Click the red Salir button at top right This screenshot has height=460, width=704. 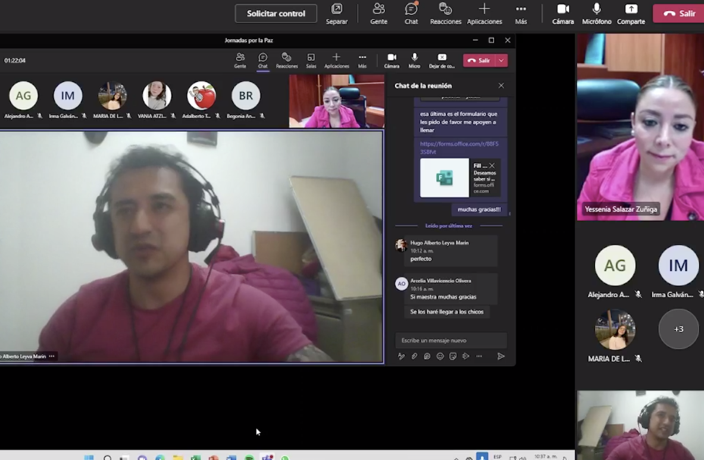coord(679,13)
